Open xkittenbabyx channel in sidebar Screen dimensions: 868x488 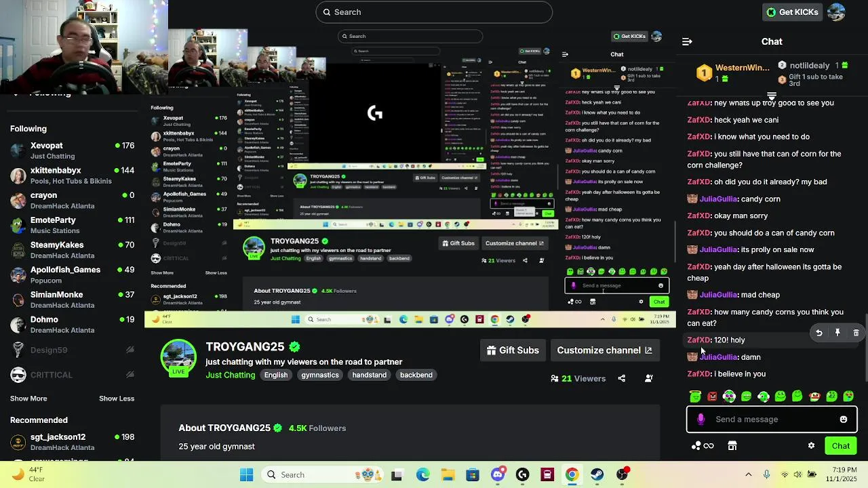point(72,176)
